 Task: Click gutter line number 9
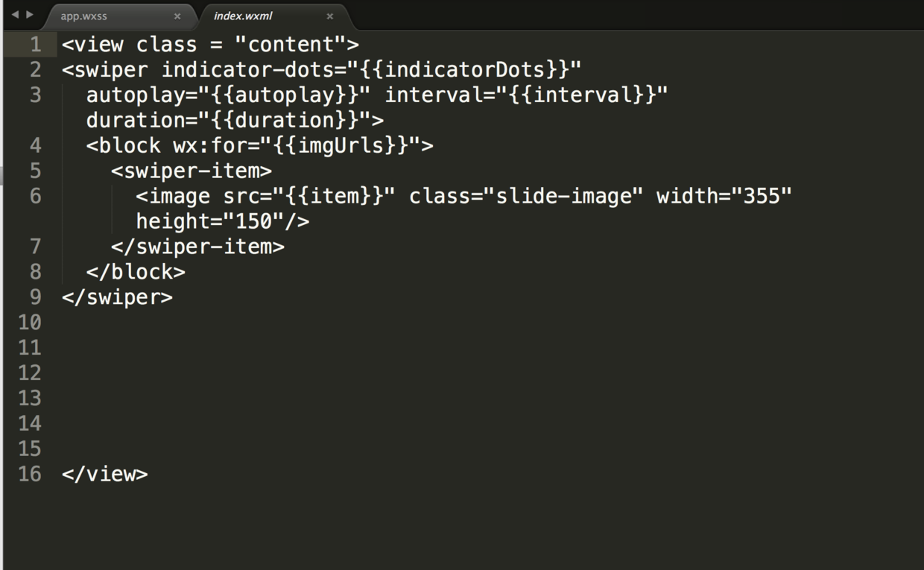point(35,297)
